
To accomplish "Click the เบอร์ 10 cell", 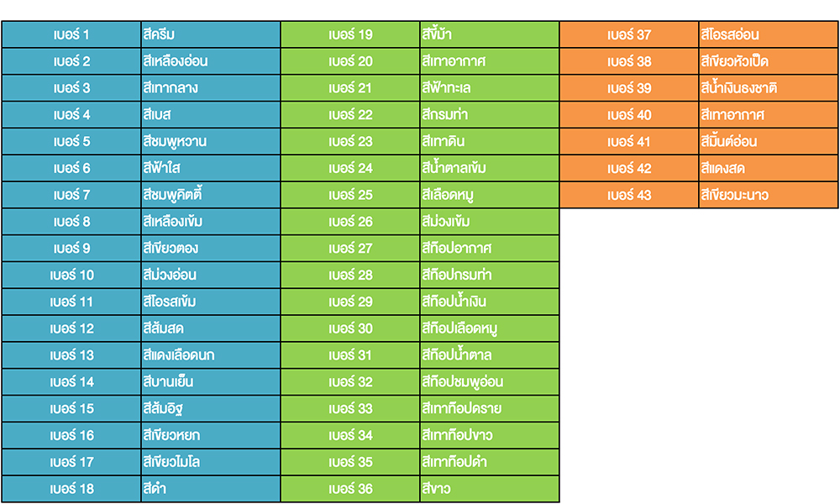I will 71,276.
